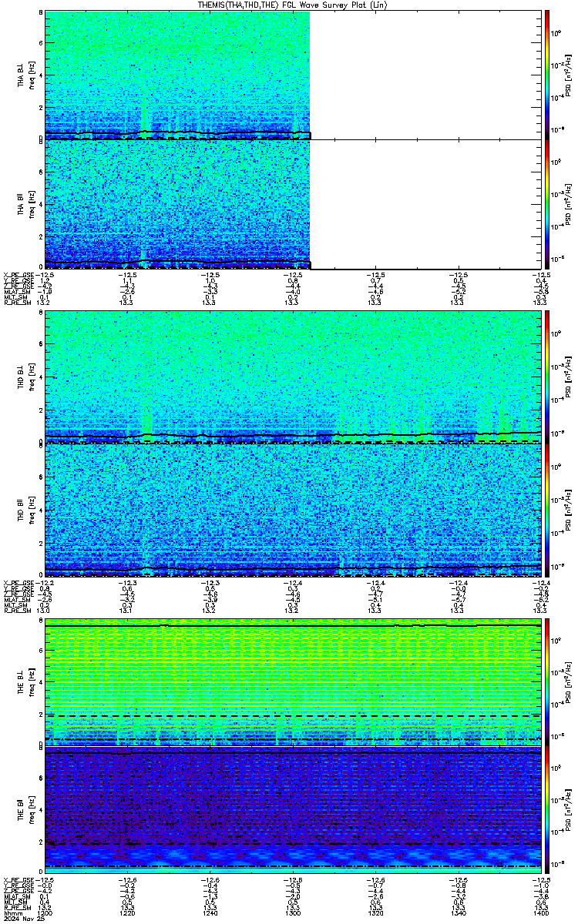The width and height of the screenshot is (578, 924).
Task: Click the THA B⊥ PSD color bar
Action: [547, 75]
